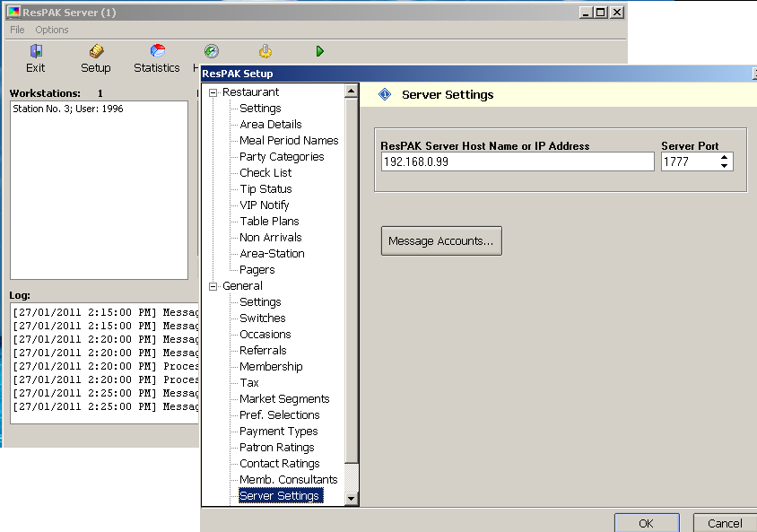Select Pref. Selections in the tree
This screenshot has width=757, height=532.
(x=280, y=415)
